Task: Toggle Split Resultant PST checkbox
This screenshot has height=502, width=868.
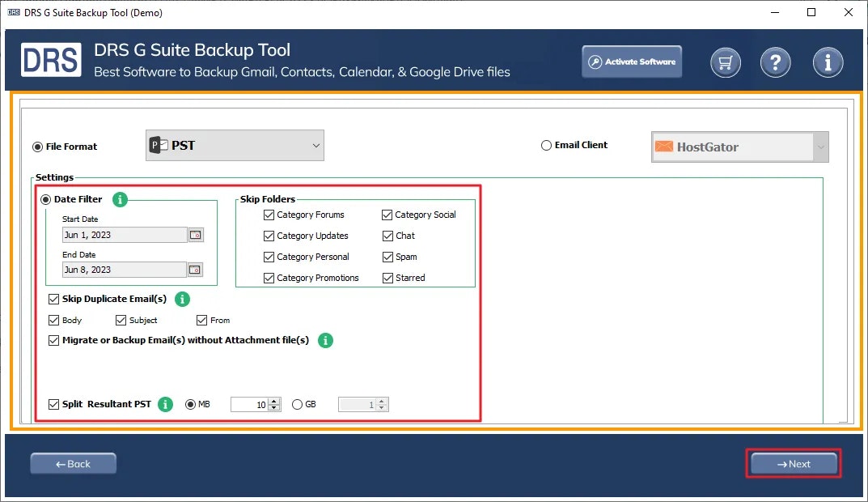Action: pos(53,405)
